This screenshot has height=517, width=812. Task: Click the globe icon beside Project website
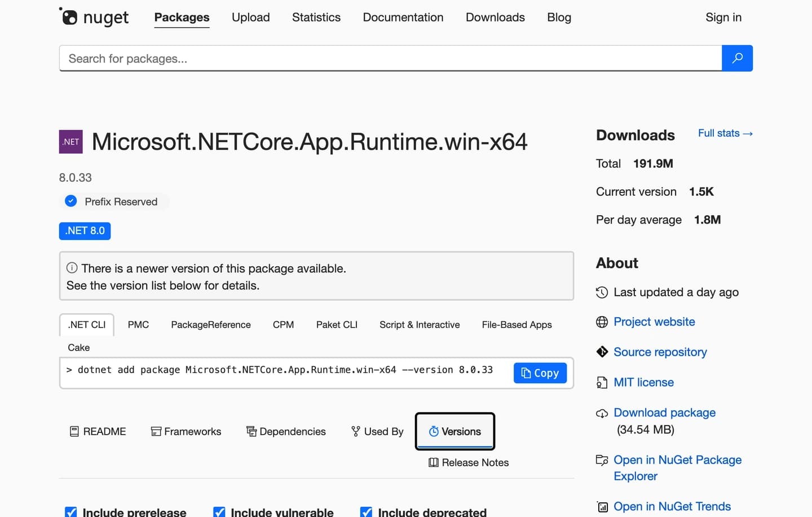pyautogui.click(x=602, y=322)
